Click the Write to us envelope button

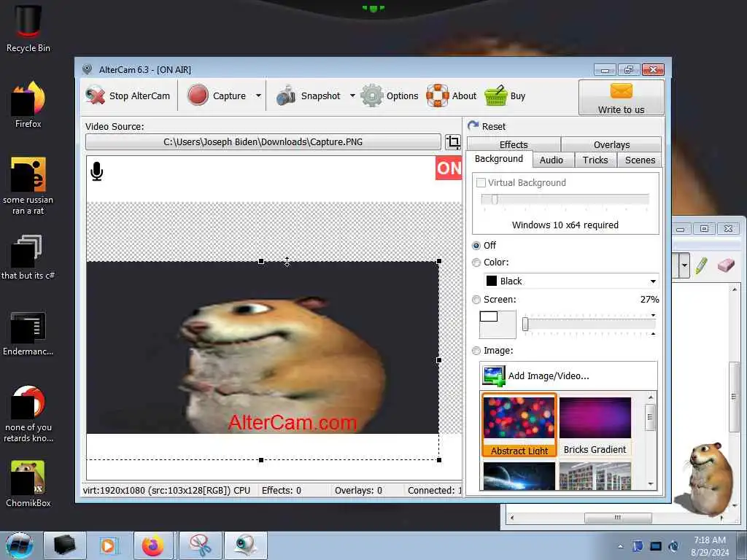click(622, 97)
